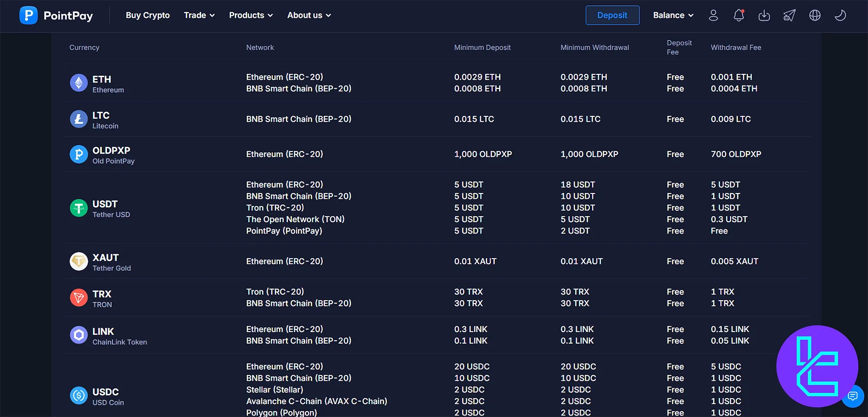Image resolution: width=868 pixels, height=417 pixels.
Task: Select the LTC currency name
Action: (101, 115)
